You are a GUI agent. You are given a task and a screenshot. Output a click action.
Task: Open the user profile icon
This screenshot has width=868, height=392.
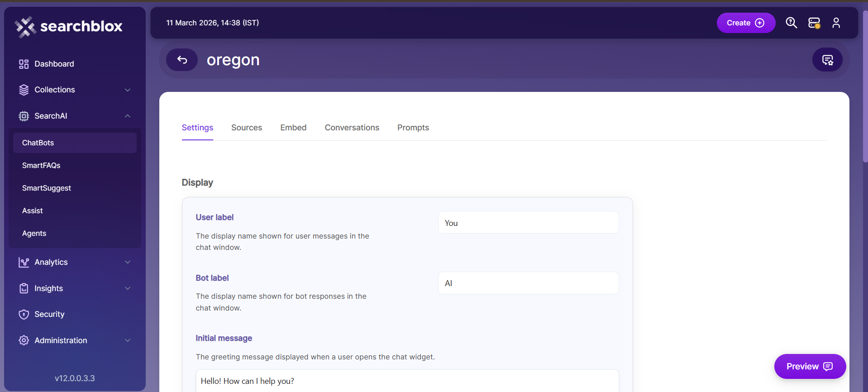836,23
